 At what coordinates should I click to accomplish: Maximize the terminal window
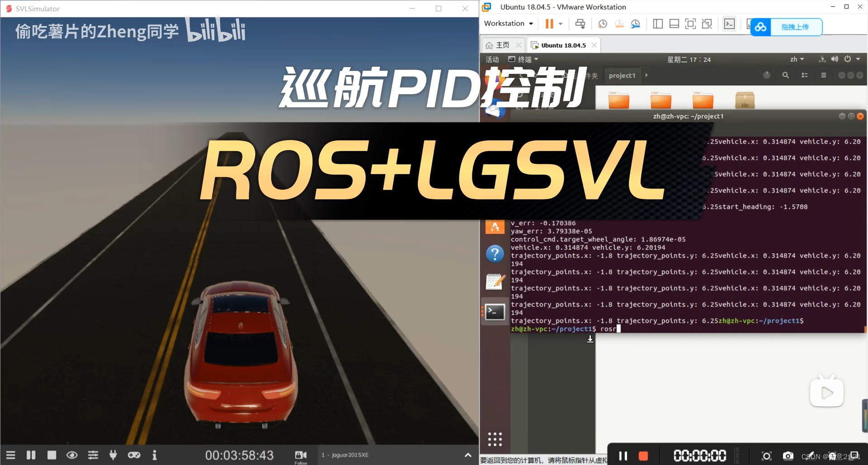851,116
